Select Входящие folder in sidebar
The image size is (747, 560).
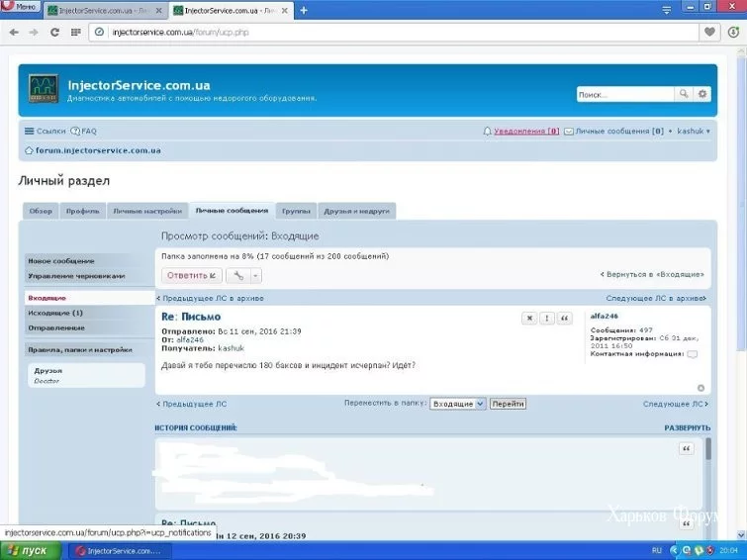pos(89,298)
